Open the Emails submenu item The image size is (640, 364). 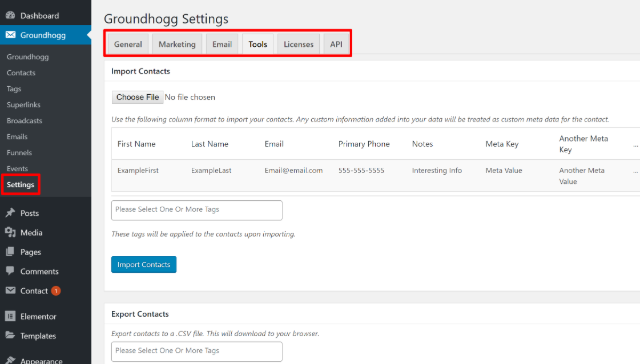[17, 136]
